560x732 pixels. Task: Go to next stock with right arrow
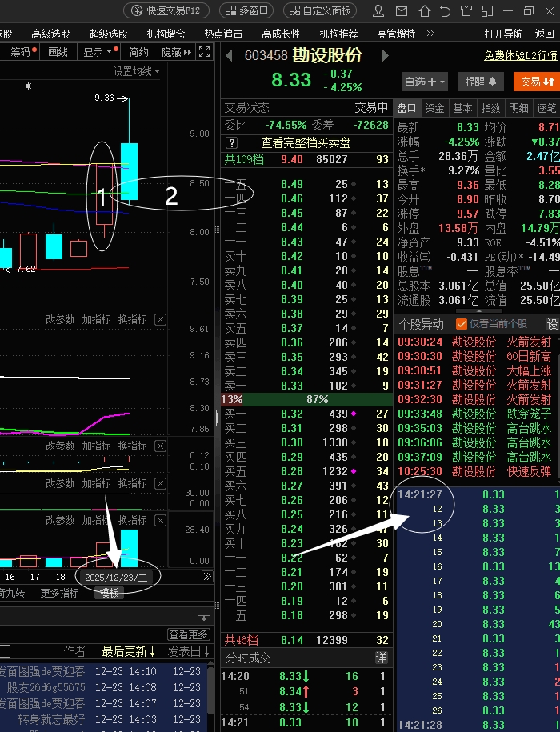tap(385, 55)
